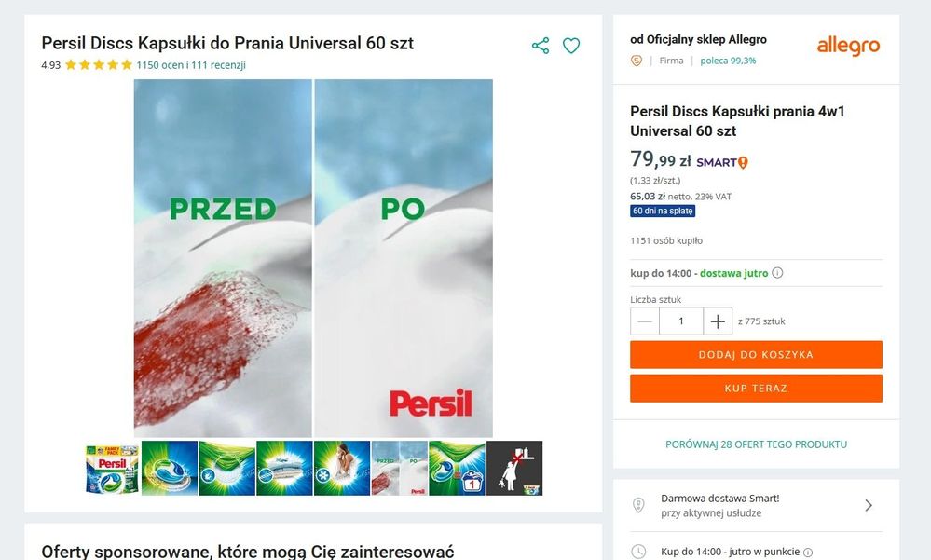Image resolution: width=931 pixels, height=560 pixels.
Task: Open 1150 ocen i 111 recenzji link
Action: (191, 65)
